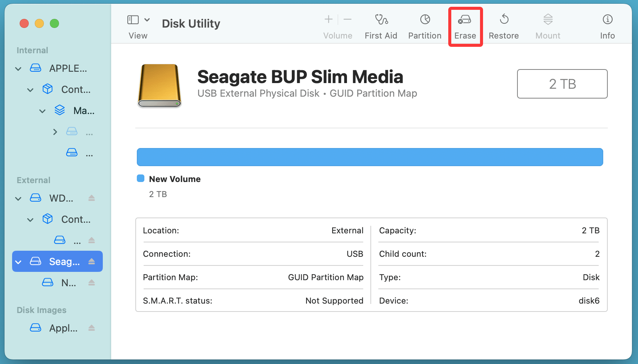The height and width of the screenshot is (364, 638).
Task: Select the Appl... disk image
Action: click(x=63, y=328)
